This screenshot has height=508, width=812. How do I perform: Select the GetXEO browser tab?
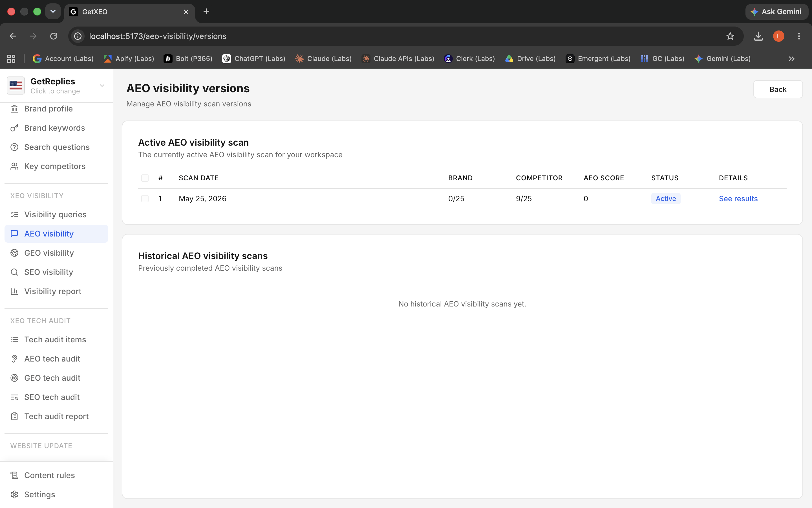129,12
